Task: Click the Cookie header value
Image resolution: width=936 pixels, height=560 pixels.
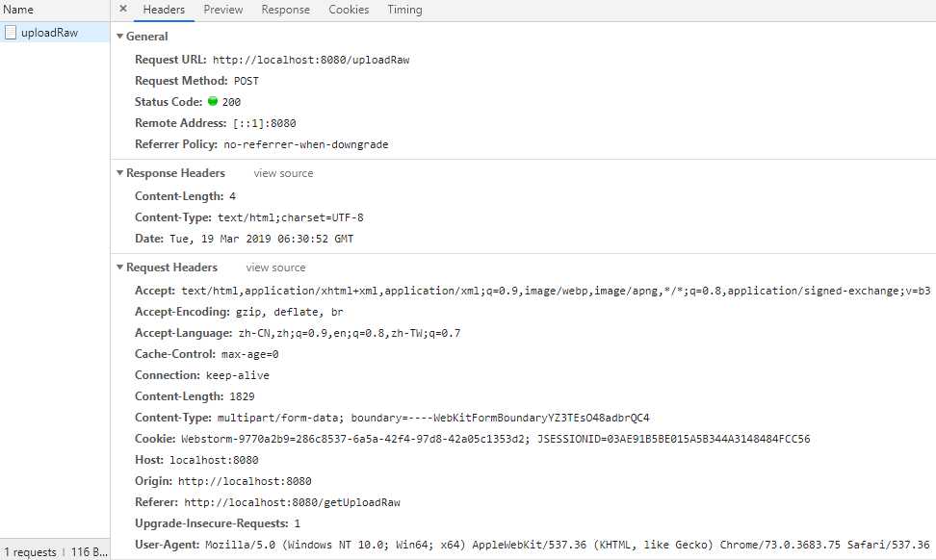Action: pyautogui.click(x=496, y=439)
